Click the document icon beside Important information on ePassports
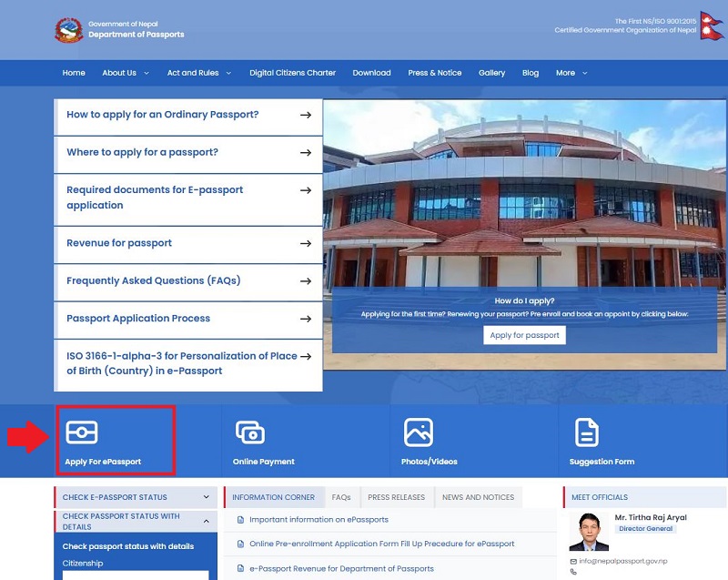 pos(239,519)
